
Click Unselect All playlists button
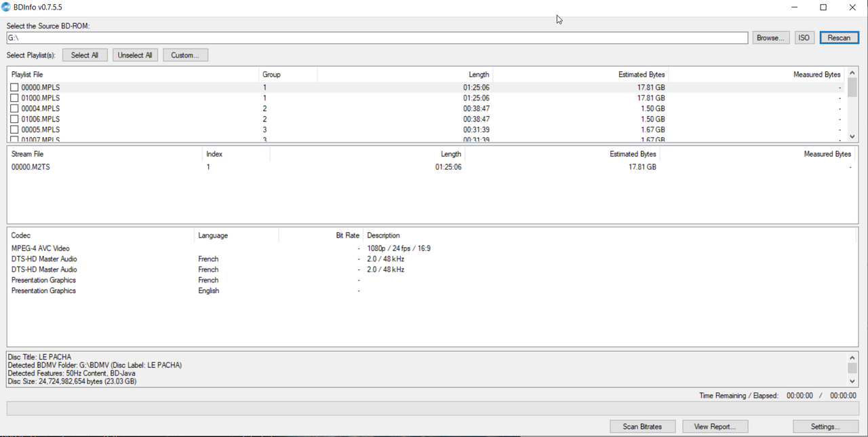tap(135, 55)
